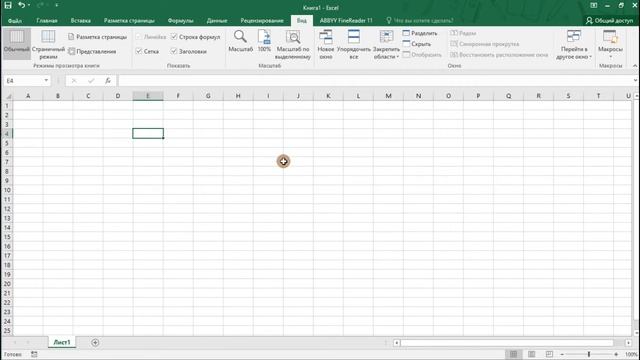Click Масштаб по выделенному
The image size is (640, 360).
[293, 45]
